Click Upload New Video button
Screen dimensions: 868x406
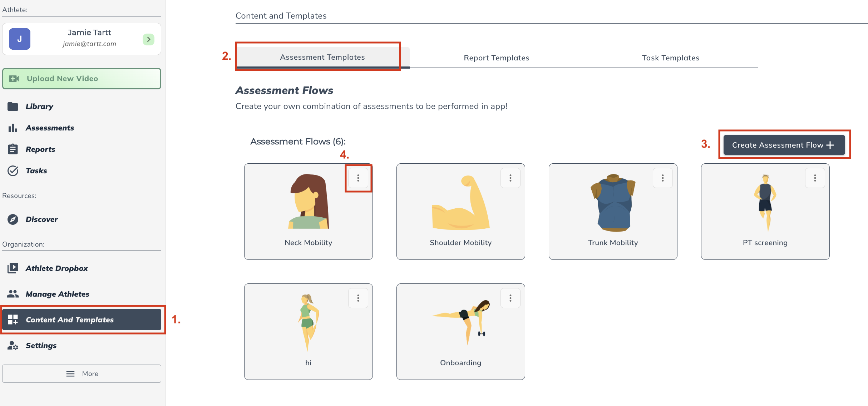coord(82,79)
